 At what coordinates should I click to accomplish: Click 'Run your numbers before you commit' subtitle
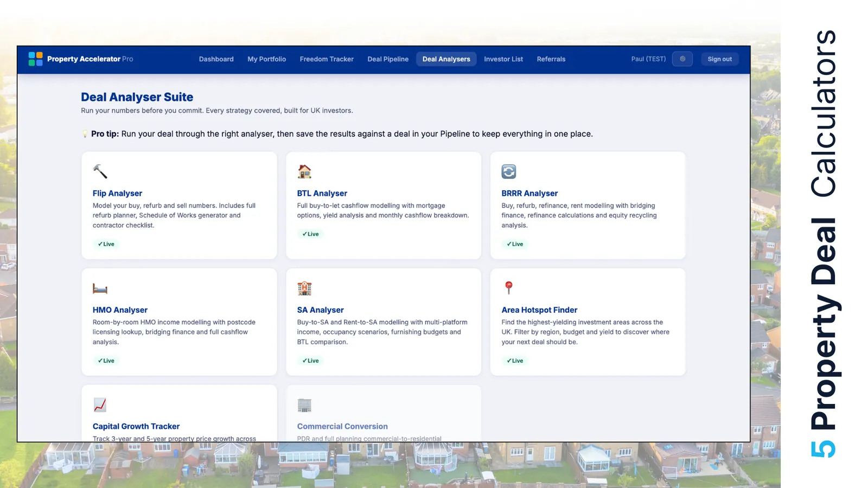tap(217, 111)
